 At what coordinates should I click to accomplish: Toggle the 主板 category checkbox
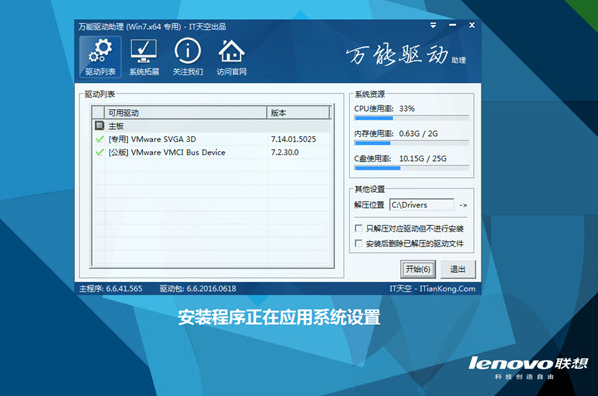(x=100, y=126)
